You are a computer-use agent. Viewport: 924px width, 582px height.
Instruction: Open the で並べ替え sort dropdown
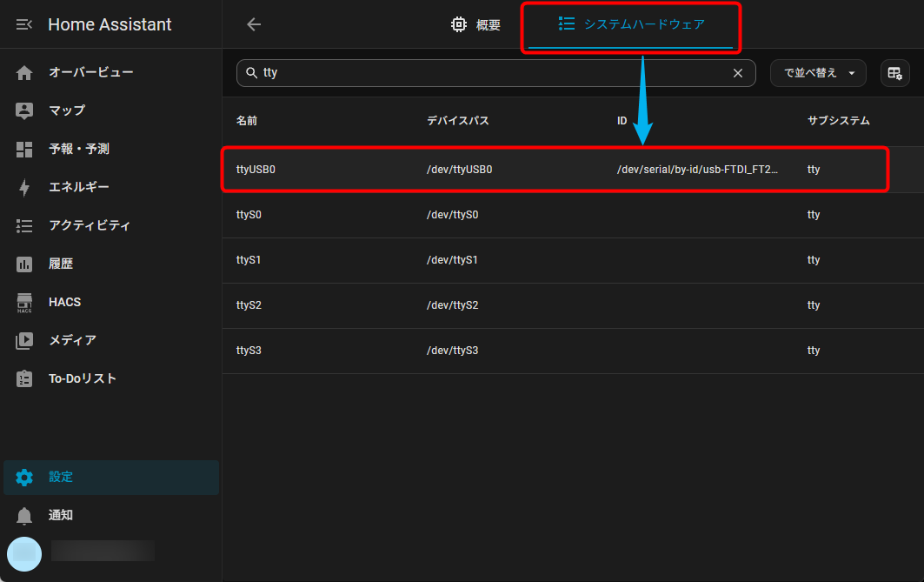pos(818,73)
